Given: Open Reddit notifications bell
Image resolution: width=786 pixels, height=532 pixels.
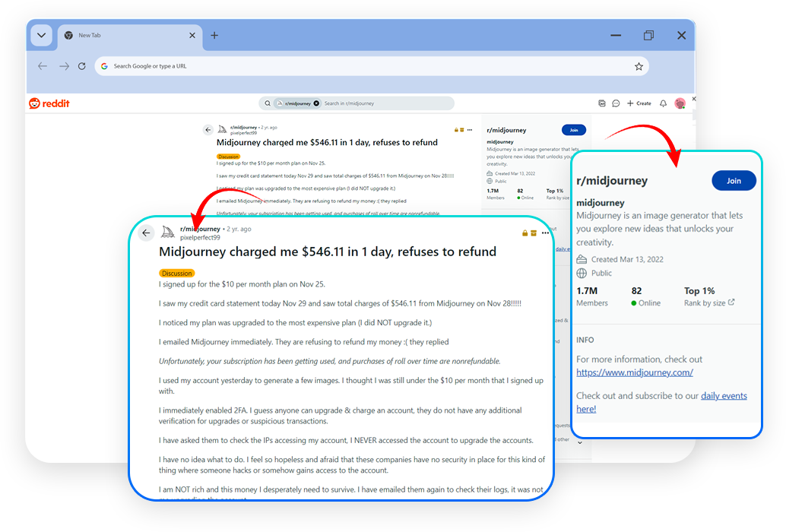Looking at the screenshot, I should 663,103.
